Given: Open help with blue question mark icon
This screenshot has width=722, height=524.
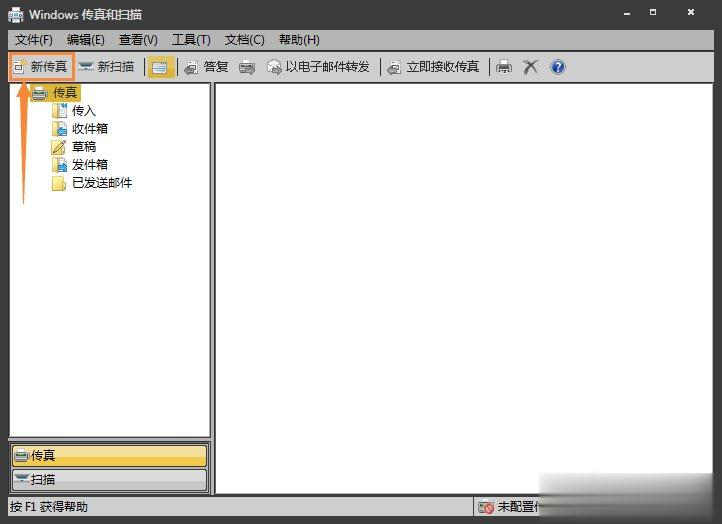Looking at the screenshot, I should (x=558, y=67).
